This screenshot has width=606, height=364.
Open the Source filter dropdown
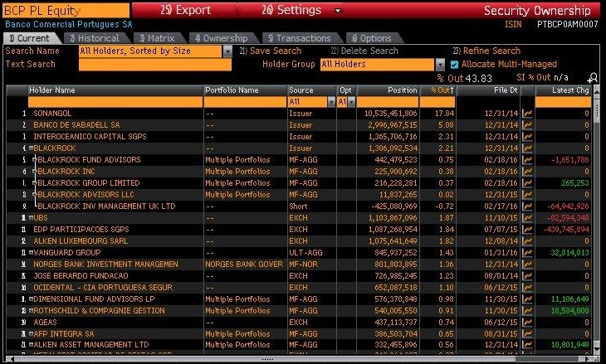tap(331, 102)
